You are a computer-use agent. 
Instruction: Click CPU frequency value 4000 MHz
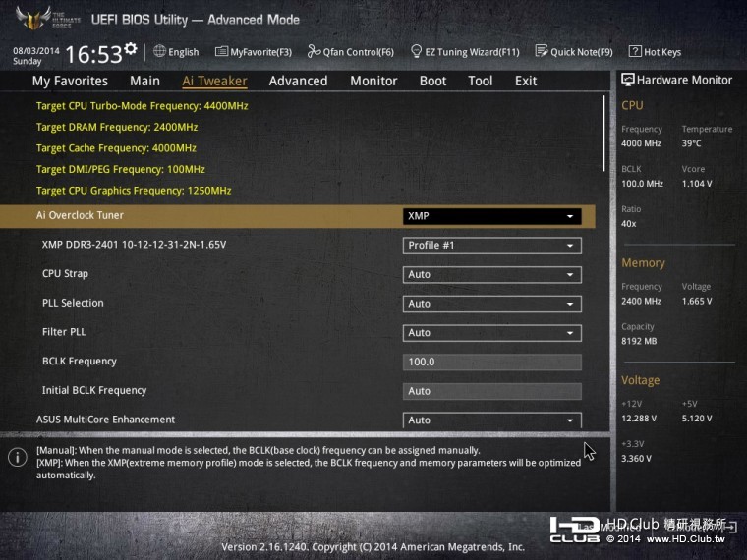[x=641, y=143]
